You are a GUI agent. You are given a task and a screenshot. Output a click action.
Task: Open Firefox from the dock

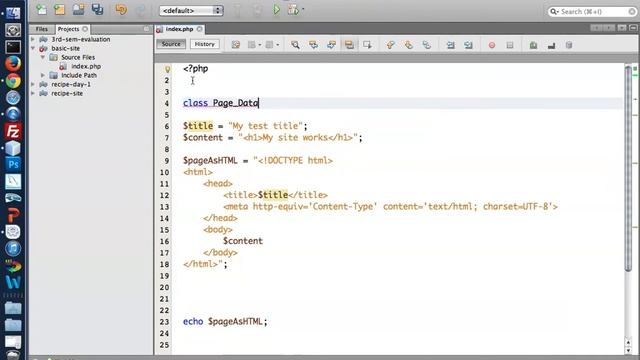(x=13, y=64)
